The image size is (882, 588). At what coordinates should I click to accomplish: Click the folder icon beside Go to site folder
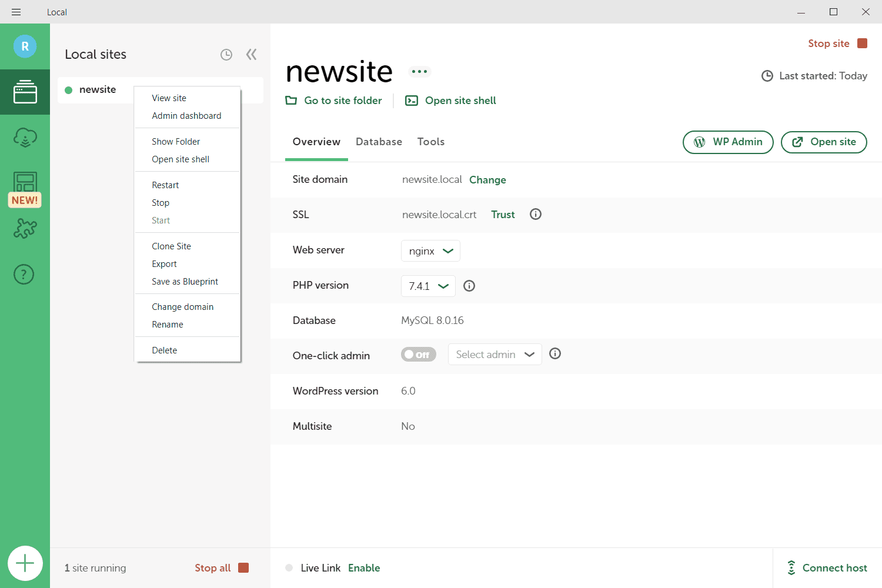tap(291, 101)
